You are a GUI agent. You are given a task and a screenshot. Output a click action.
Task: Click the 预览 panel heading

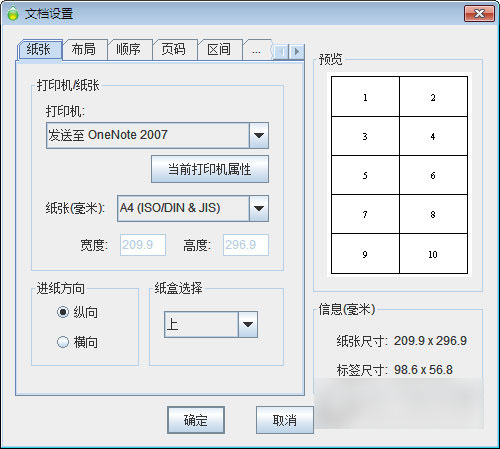click(x=330, y=59)
